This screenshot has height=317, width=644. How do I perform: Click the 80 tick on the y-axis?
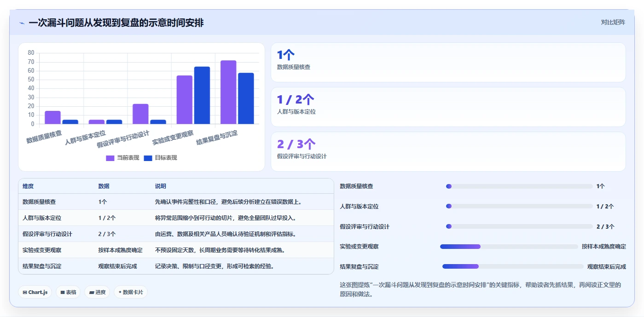tap(31, 53)
